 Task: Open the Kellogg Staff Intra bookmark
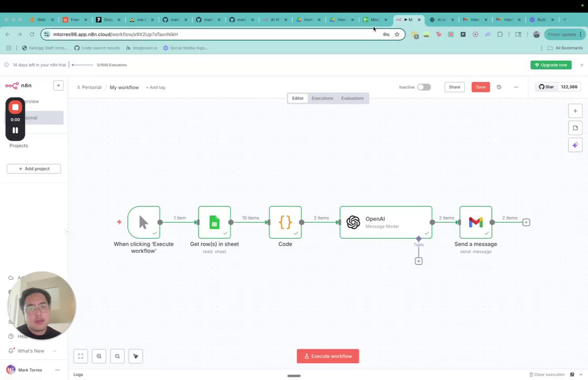point(44,48)
